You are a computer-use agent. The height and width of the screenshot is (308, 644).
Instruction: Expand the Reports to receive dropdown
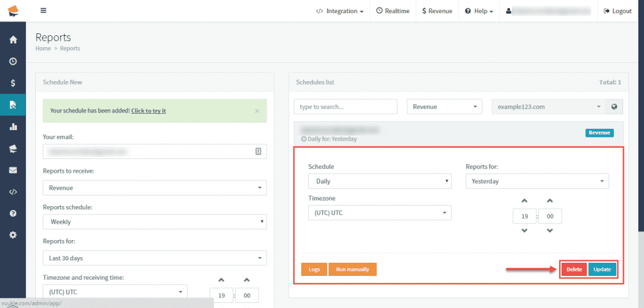pos(155,187)
